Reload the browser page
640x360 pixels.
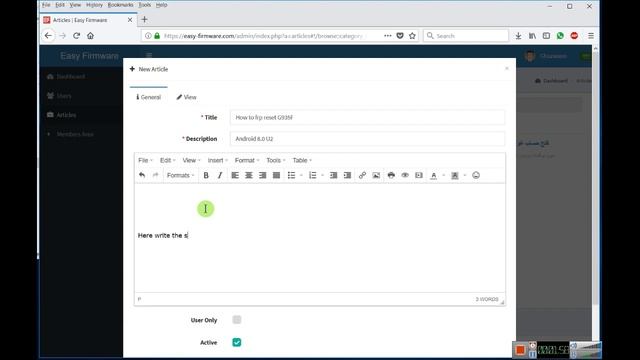coord(76,36)
